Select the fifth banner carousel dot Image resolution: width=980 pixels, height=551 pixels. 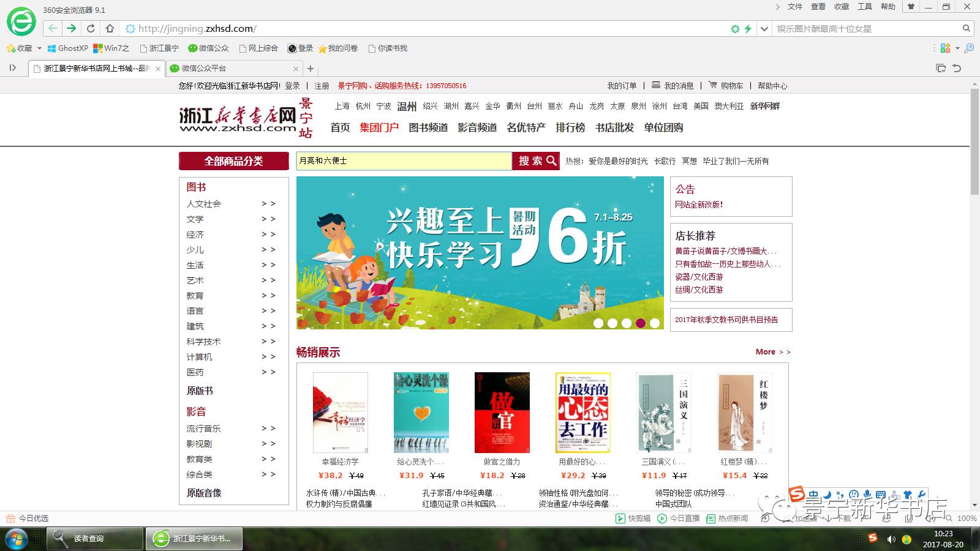(x=655, y=323)
